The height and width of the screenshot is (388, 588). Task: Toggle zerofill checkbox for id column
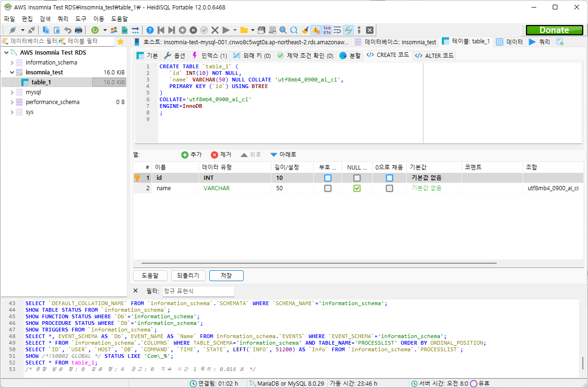389,178
